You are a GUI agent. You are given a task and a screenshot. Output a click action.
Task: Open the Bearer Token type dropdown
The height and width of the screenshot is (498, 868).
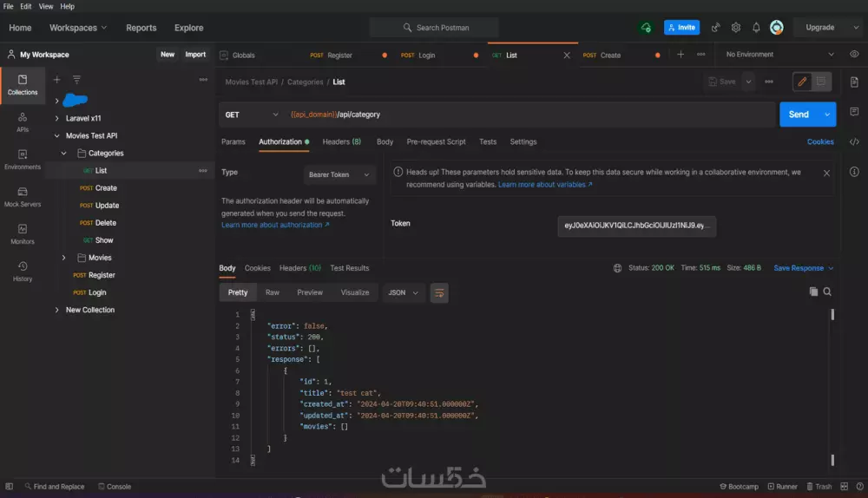pyautogui.click(x=339, y=174)
